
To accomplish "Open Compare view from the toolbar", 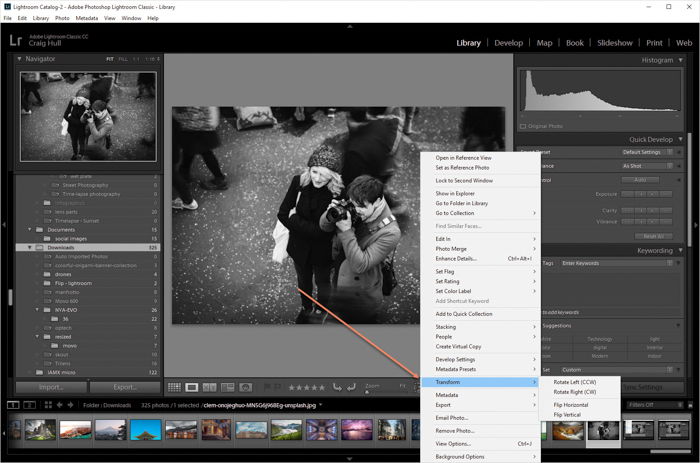I will (209, 387).
